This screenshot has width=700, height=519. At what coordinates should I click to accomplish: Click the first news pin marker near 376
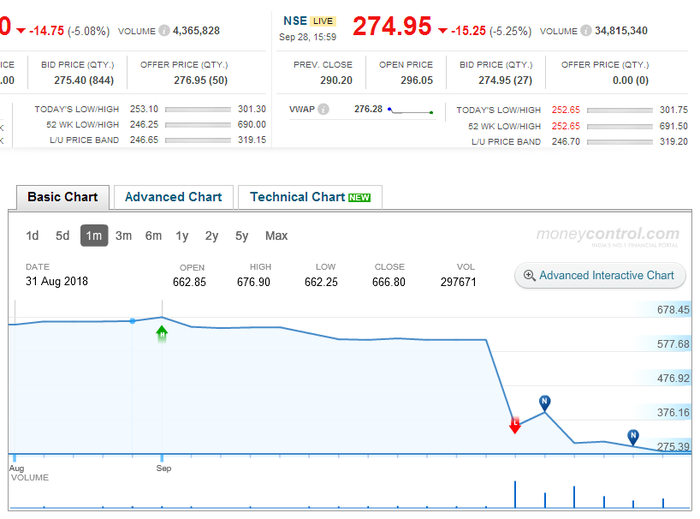544,403
